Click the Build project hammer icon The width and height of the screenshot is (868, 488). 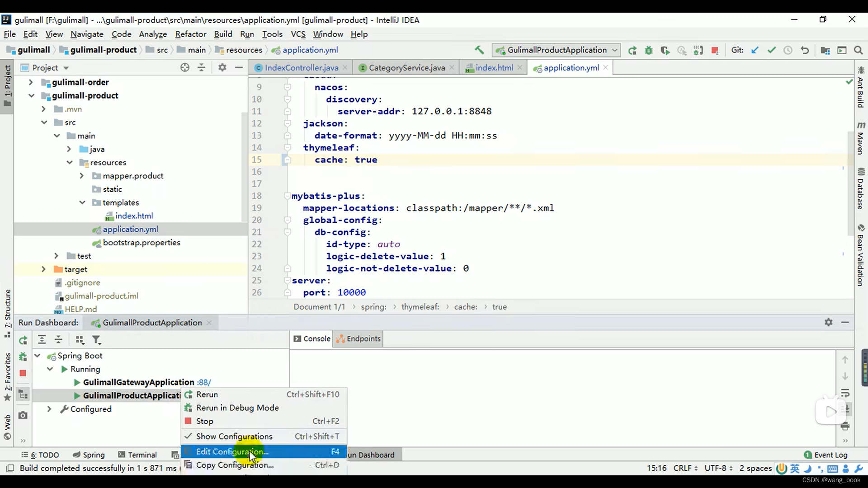tap(479, 50)
